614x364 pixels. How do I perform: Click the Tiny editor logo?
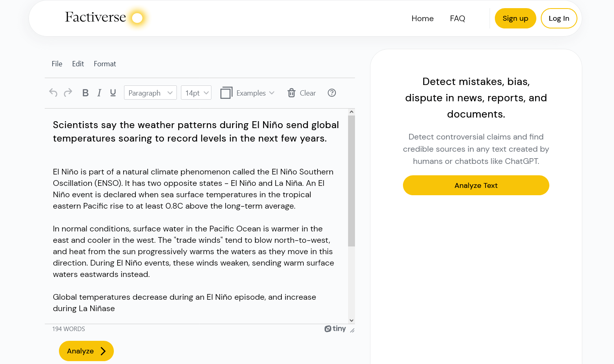[x=335, y=329]
